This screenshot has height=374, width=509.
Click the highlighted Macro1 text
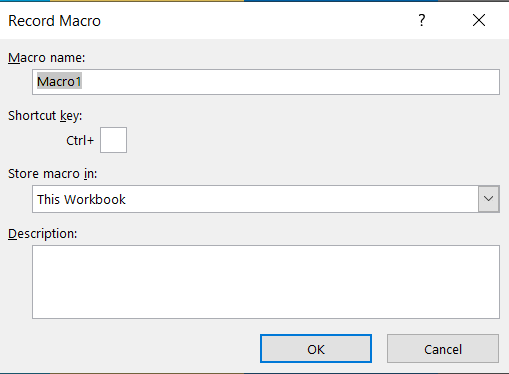point(59,82)
